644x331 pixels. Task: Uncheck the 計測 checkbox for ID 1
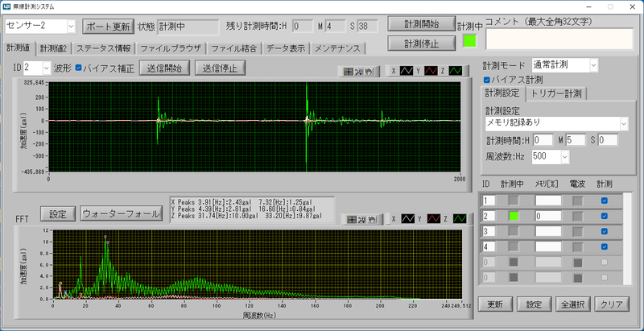605,201
